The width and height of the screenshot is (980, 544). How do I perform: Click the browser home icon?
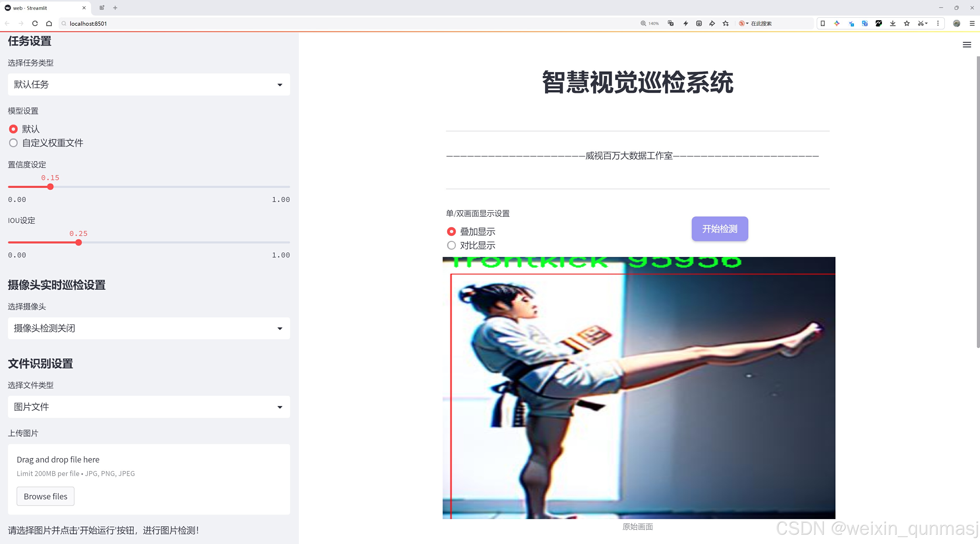[x=49, y=24]
